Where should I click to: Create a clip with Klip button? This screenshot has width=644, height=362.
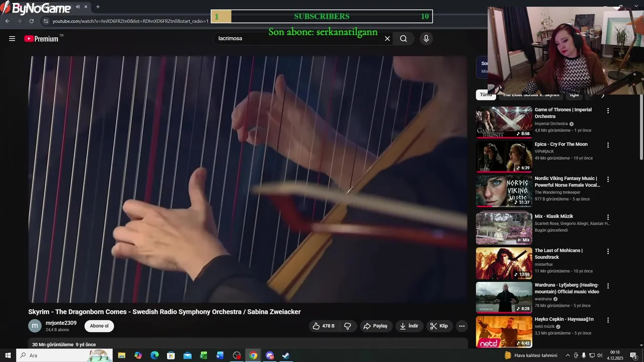[x=439, y=326]
